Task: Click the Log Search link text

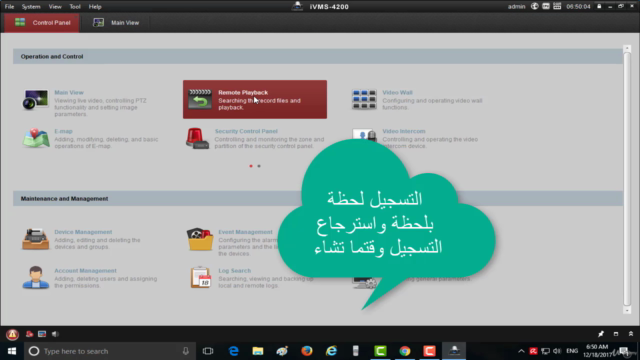Action: click(x=235, y=271)
